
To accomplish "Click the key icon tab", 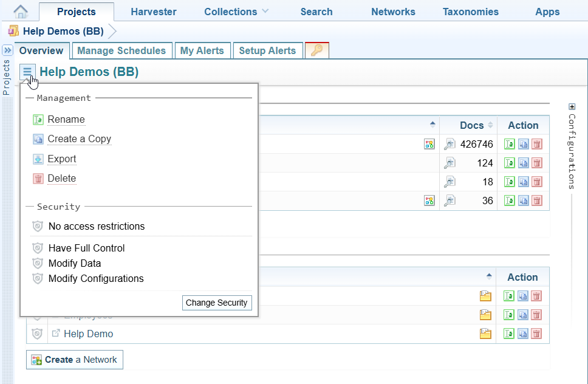I will [x=316, y=50].
